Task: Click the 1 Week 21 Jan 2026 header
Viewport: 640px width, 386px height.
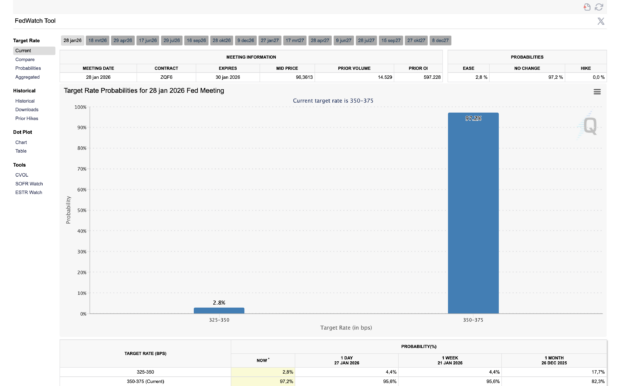Action: coord(450,360)
